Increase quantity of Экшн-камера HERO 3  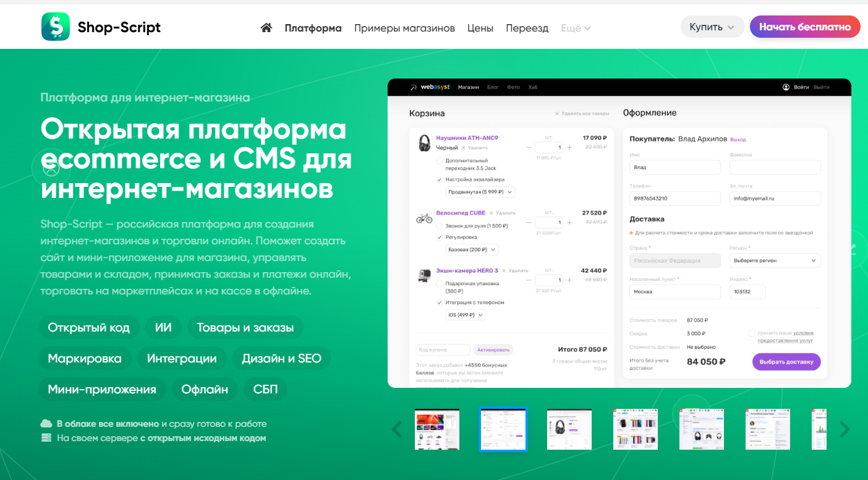(x=569, y=280)
